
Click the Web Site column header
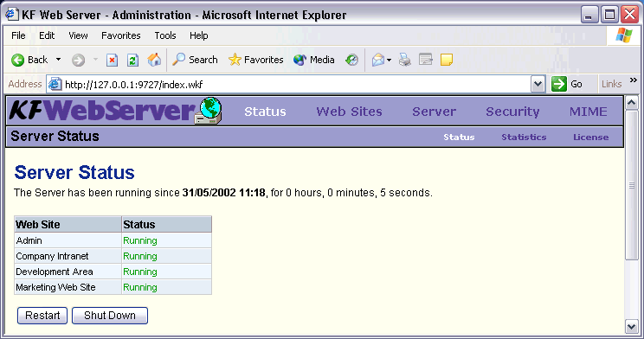coord(68,225)
